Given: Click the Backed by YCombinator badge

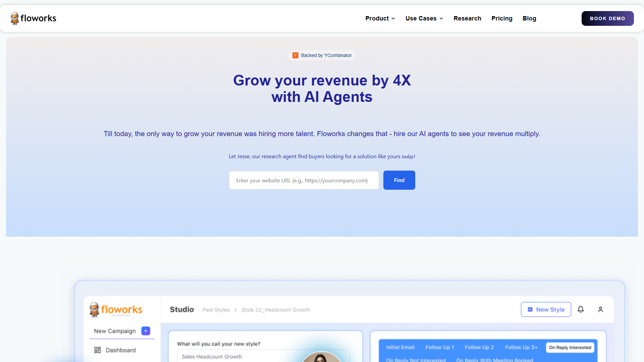Looking at the screenshot, I should point(322,55).
